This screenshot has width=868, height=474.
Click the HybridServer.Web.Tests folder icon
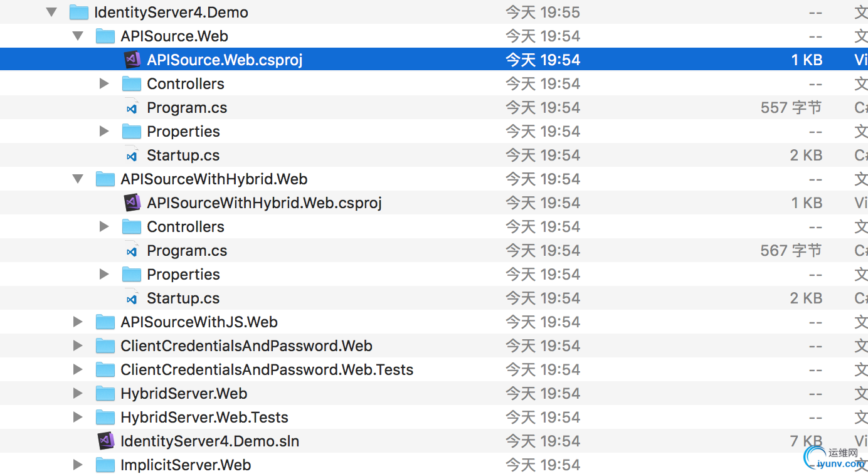[105, 417]
